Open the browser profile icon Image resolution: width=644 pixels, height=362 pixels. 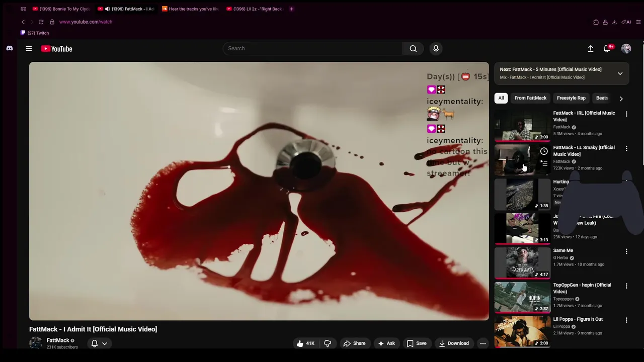[605, 22]
